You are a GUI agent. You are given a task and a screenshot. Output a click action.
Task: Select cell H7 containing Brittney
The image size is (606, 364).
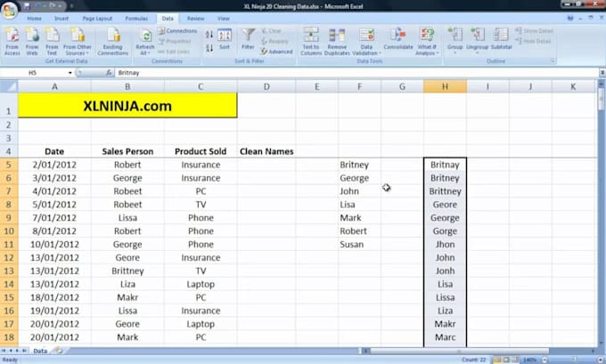pyautogui.click(x=445, y=191)
